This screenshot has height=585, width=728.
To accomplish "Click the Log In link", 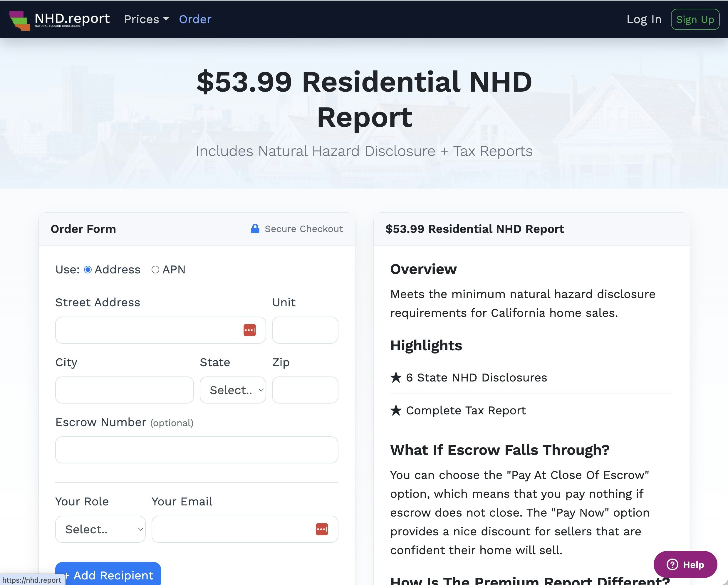I will 644,19.
